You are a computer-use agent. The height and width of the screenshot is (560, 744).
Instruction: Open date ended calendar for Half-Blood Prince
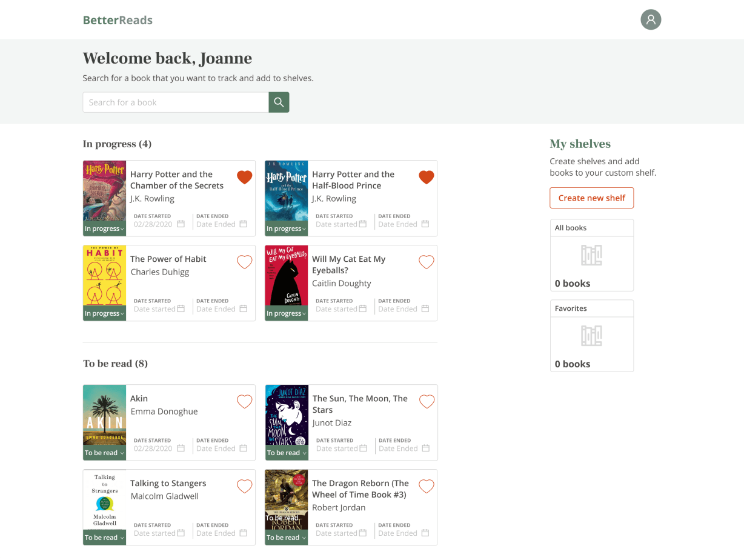click(425, 224)
